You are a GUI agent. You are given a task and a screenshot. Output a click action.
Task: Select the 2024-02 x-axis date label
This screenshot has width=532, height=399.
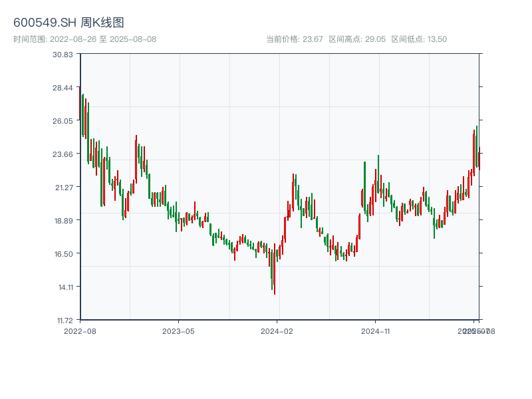coord(277,331)
